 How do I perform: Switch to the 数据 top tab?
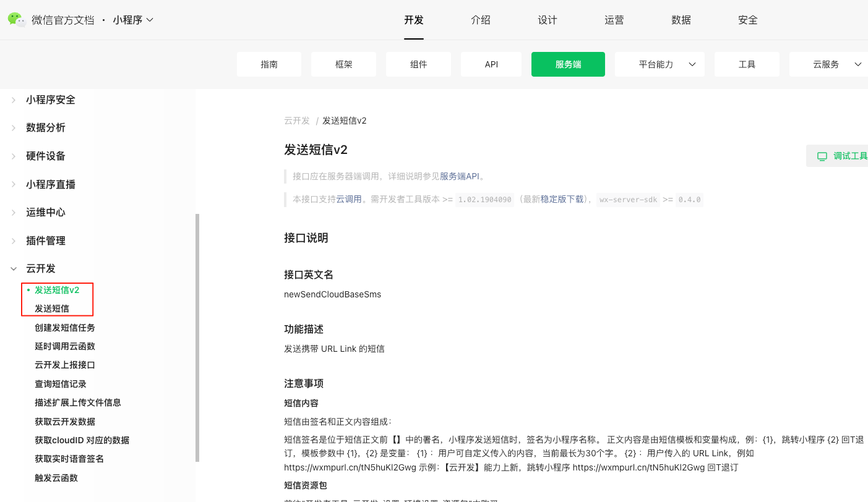click(681, 20)
